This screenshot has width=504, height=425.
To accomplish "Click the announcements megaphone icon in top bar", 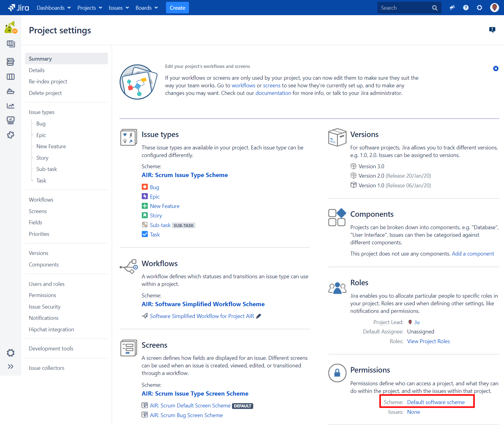I will pos(452,8).
